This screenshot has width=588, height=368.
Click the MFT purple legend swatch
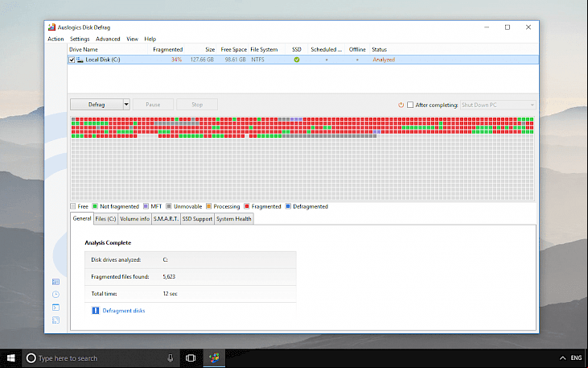[x=146, y=206]
